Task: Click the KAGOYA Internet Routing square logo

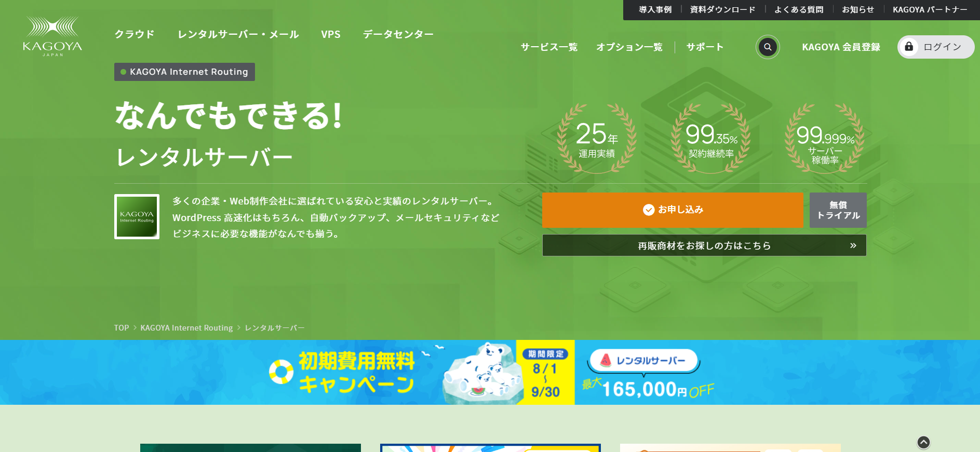Action: [x=137, y=216]
